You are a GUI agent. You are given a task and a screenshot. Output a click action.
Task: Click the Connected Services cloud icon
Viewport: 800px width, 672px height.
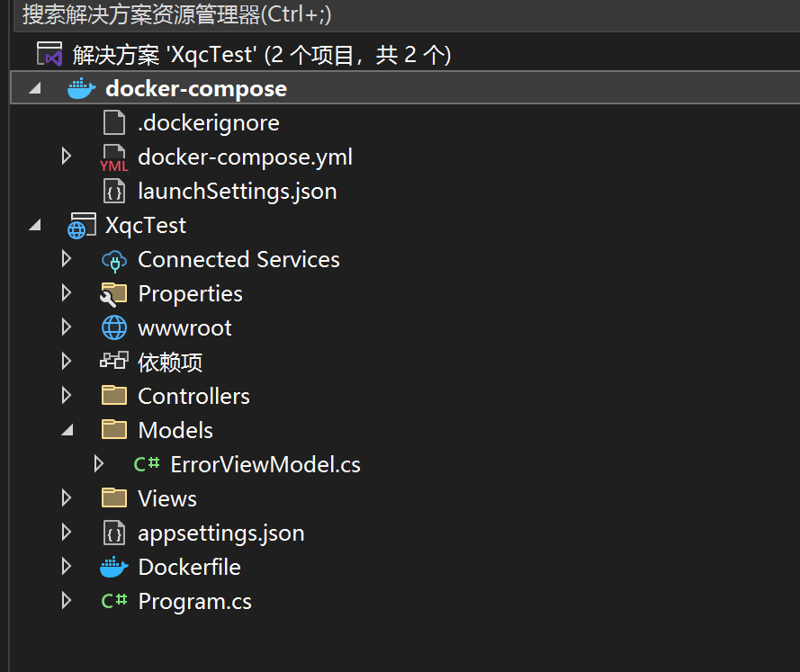pos(114,261)
